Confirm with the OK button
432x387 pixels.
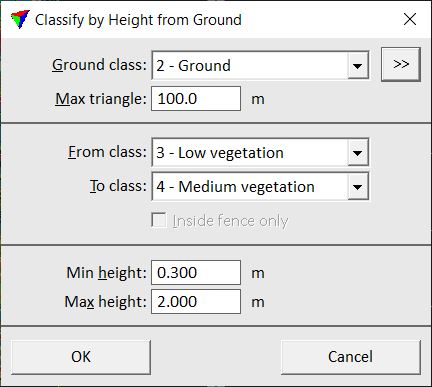click(x=81, y=357)
